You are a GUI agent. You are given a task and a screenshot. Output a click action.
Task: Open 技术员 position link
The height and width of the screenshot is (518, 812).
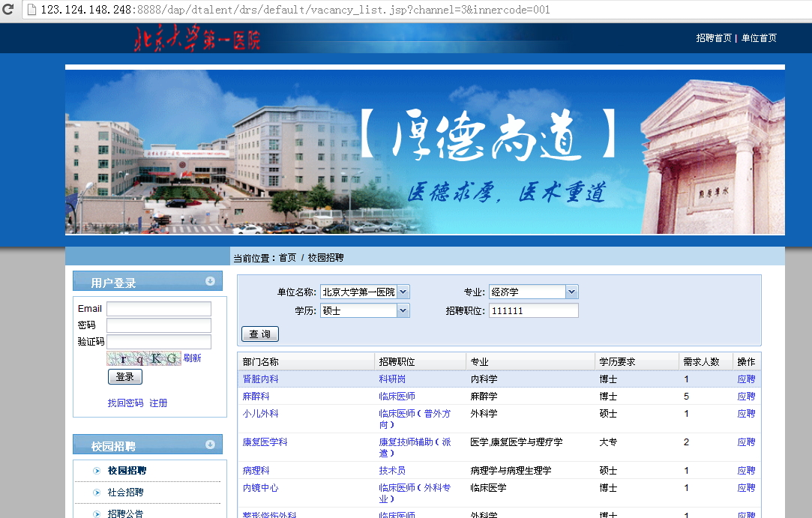[x=392, y=470]
